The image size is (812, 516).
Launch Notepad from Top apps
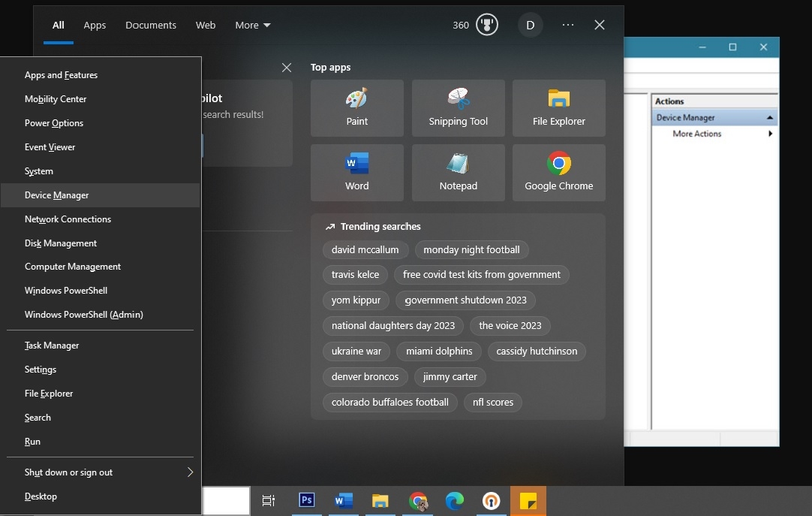[459, 173]
